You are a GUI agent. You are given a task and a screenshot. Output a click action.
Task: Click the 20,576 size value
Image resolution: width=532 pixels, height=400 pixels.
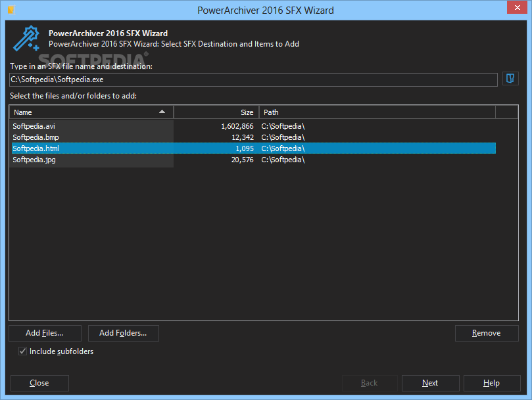tap(242, 160)
